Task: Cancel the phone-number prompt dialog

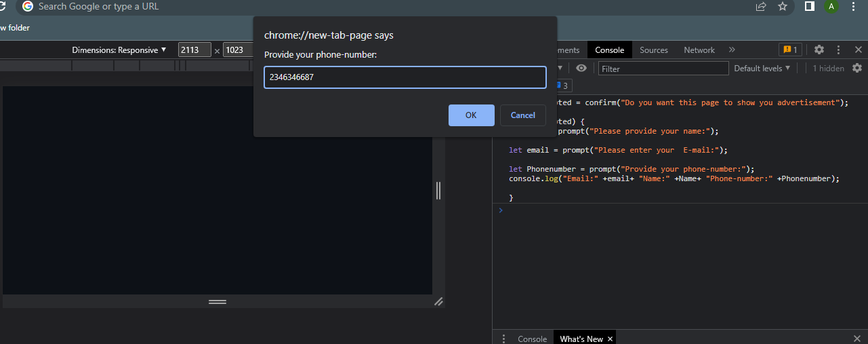Action: [523, 115]
